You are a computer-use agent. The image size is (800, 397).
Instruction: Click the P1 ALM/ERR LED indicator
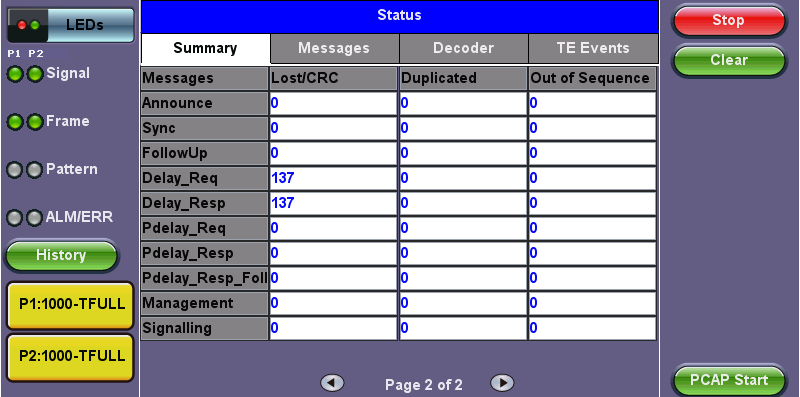pos(15,218)
